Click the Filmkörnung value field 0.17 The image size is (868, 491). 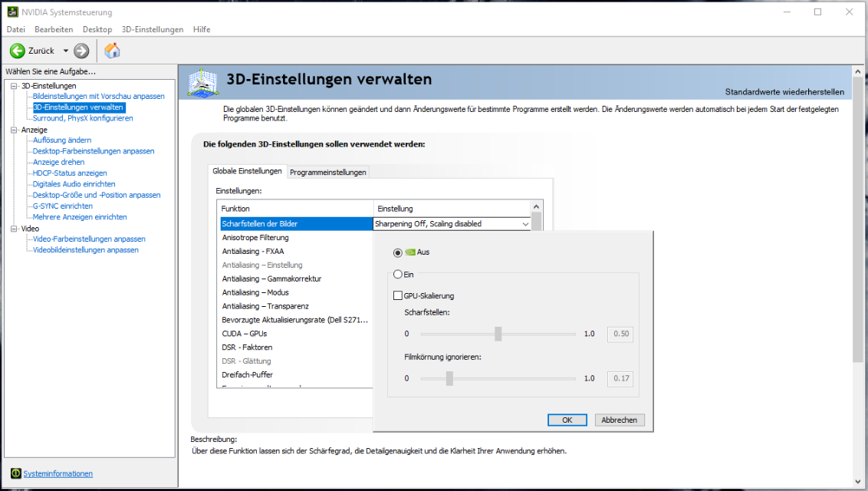(620, 379)
